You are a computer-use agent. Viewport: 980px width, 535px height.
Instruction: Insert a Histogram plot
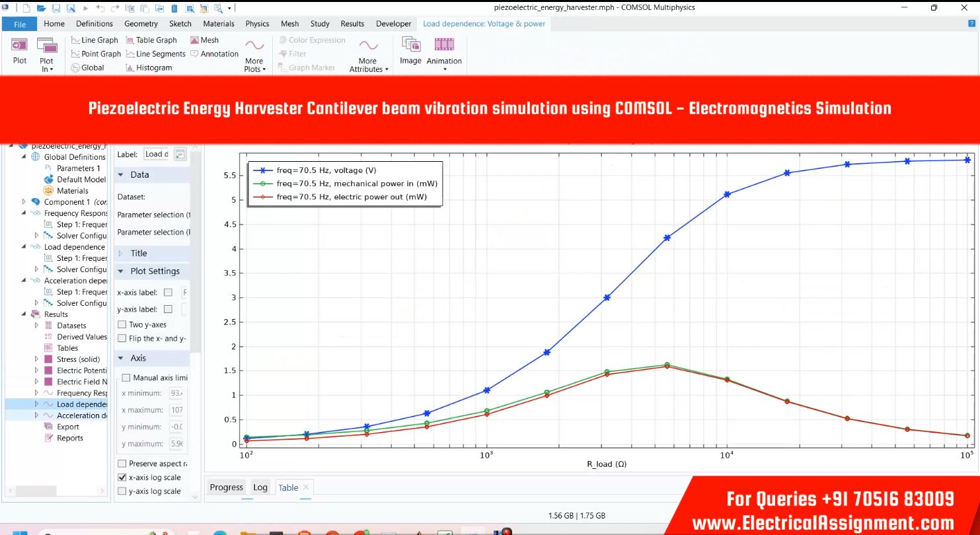click(149, 68)
